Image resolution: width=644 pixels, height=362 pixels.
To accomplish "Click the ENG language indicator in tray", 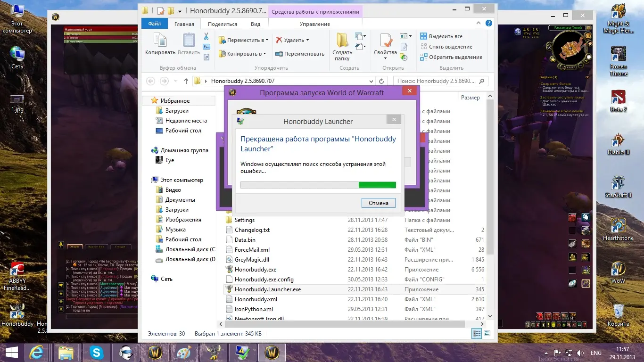I will tap(596, 353).
